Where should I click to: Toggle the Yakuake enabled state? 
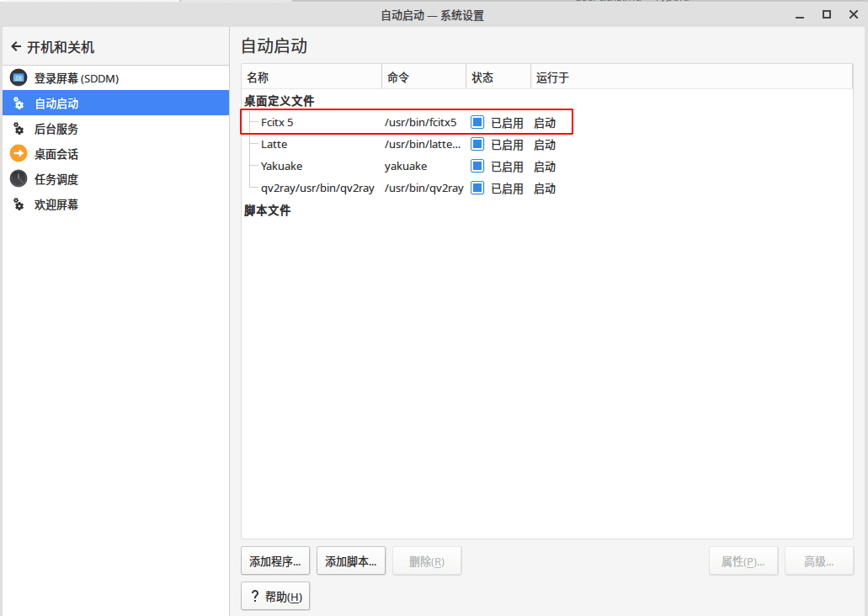pos(477,166)
